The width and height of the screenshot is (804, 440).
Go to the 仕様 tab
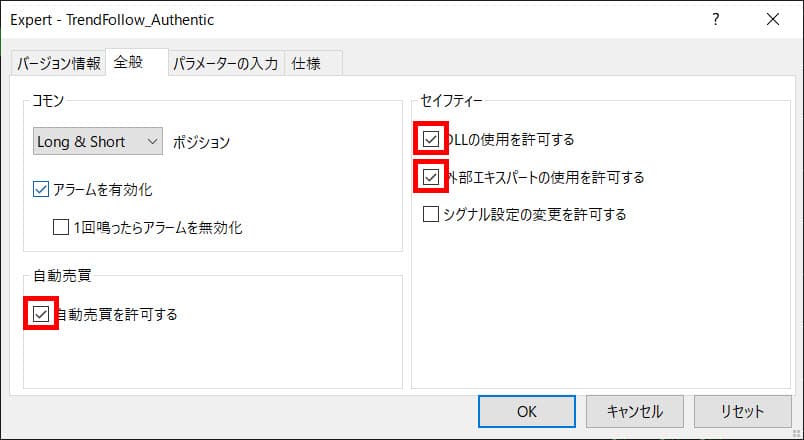[x=306, y=64]
